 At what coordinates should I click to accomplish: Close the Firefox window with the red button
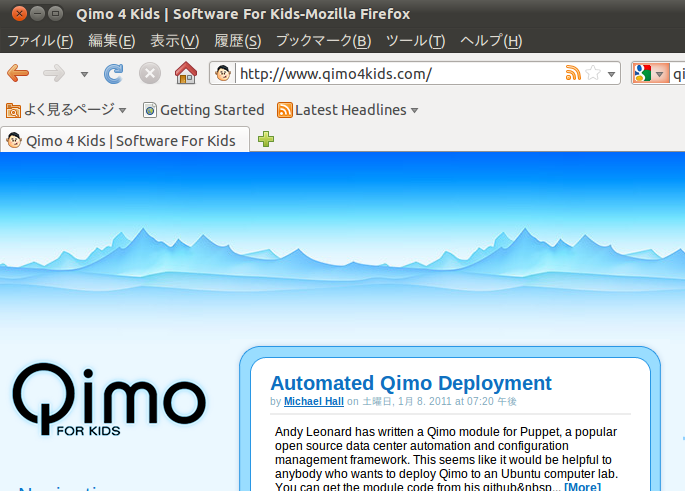19,14
